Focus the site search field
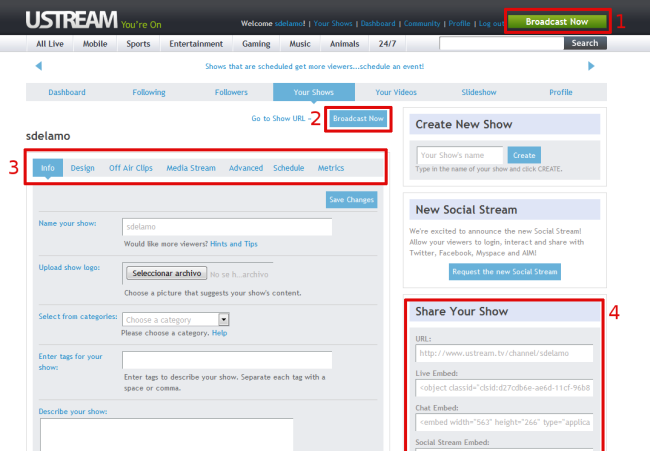650x451 pixels. click(502, 43)
